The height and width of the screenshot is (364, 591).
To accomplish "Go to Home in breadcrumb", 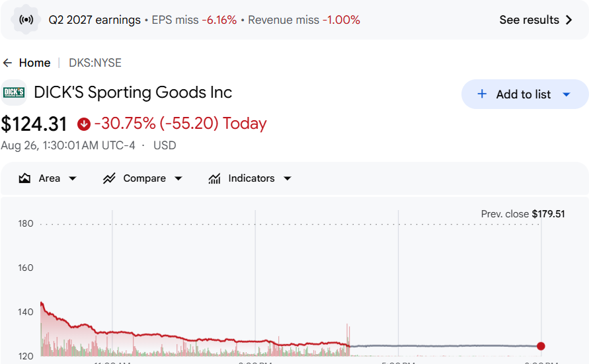I will (x=34, y=63).
